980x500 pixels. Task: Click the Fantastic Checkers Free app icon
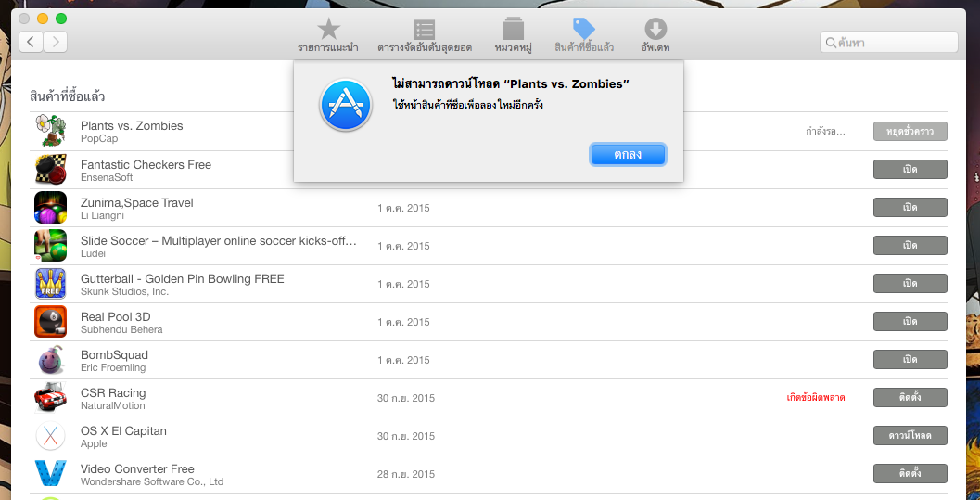51,170
